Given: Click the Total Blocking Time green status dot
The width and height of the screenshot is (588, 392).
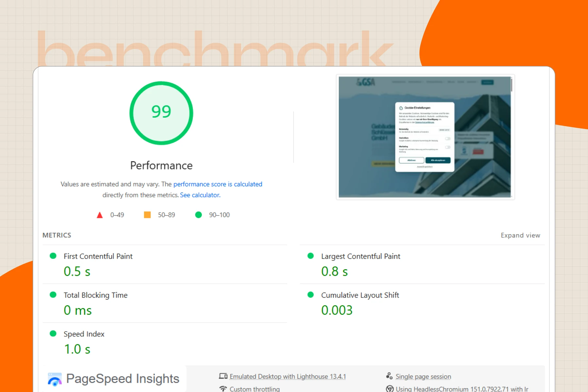Looking at the screenshot, I should point(53,295).
